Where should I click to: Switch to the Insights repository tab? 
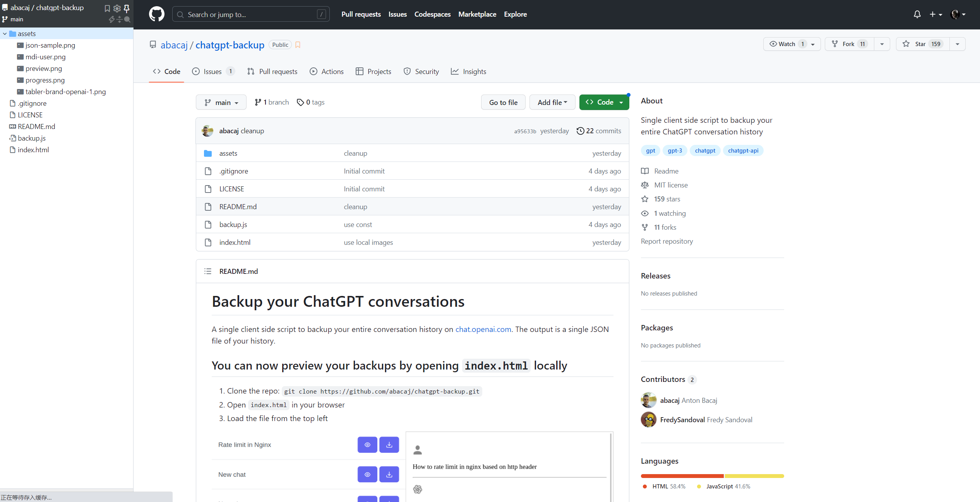468,71
